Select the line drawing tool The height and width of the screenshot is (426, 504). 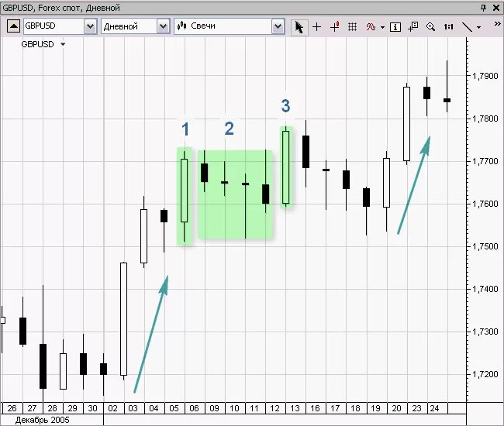pyautogui.click(x=467, y=27)
